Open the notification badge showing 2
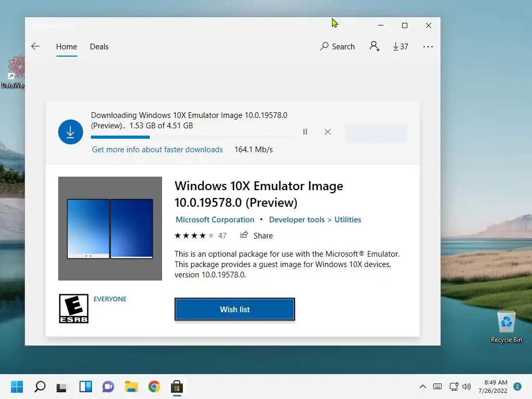Viewport: 532px width, 399px height. click(517, 387)
